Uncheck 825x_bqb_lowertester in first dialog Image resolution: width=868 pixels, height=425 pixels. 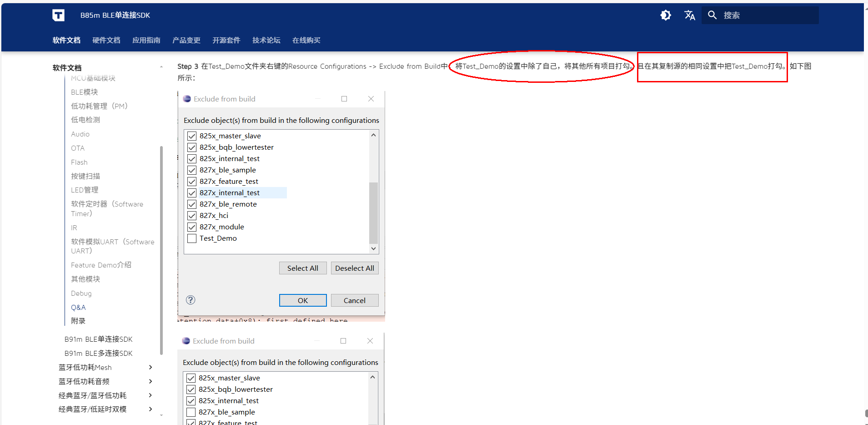pyautogui.click(x=192, y=147)
